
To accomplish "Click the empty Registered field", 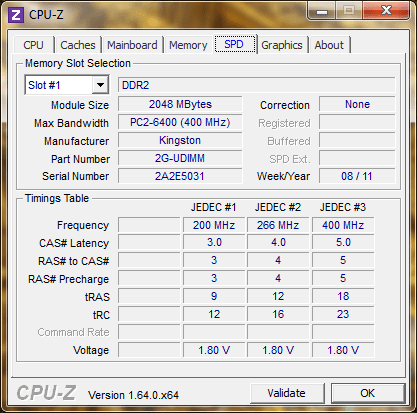I will pos(357,122).
